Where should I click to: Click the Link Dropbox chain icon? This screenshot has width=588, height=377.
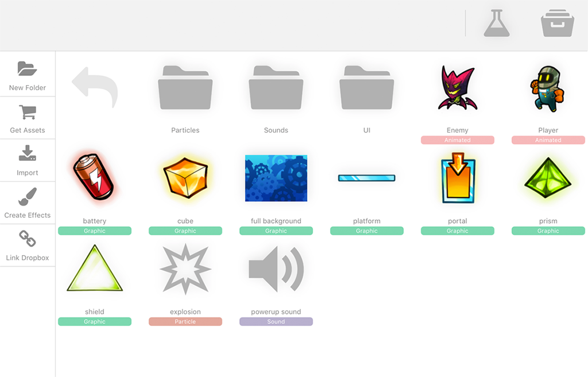tap(27, 238)
